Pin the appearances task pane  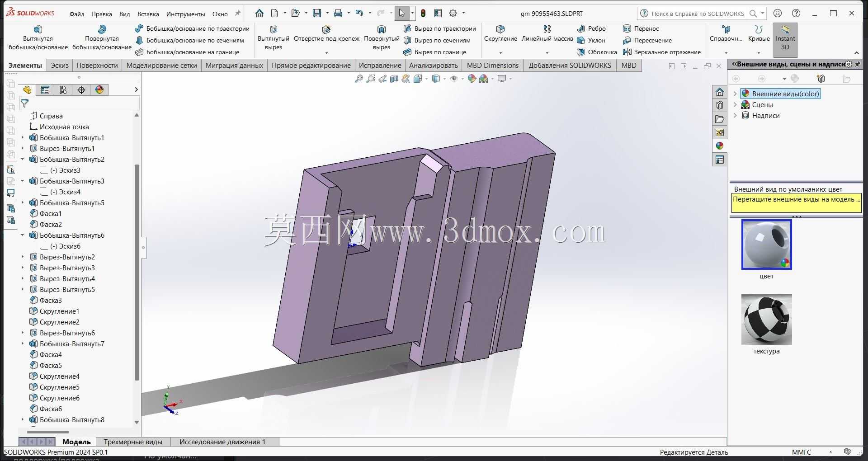857,64
